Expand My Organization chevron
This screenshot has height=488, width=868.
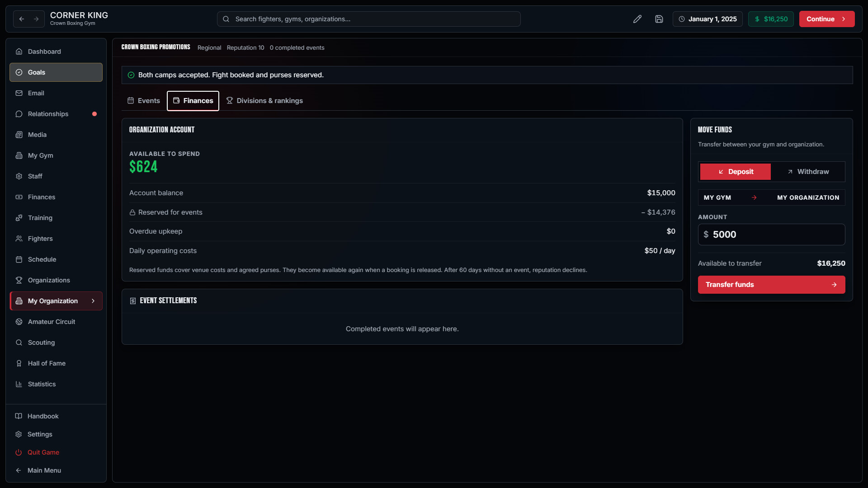(x=93, y=301)
